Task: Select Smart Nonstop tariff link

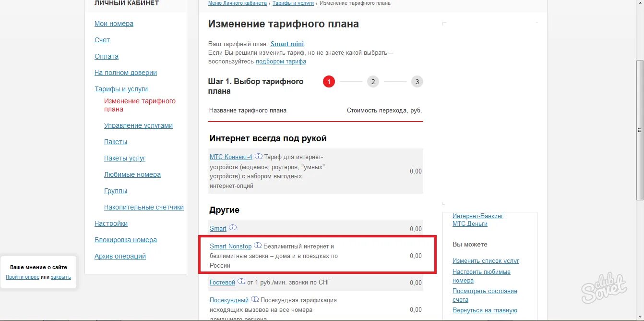Action: click(x=230, y=246)
